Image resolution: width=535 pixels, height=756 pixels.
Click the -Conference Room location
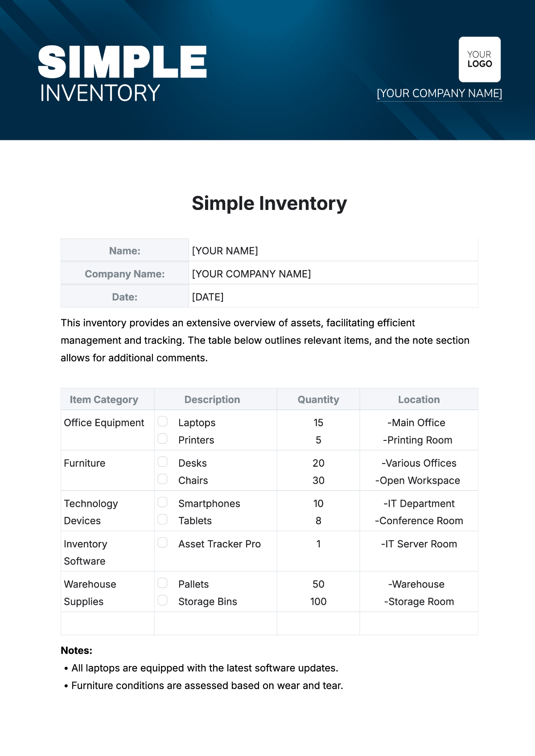(x=419, y=521)
